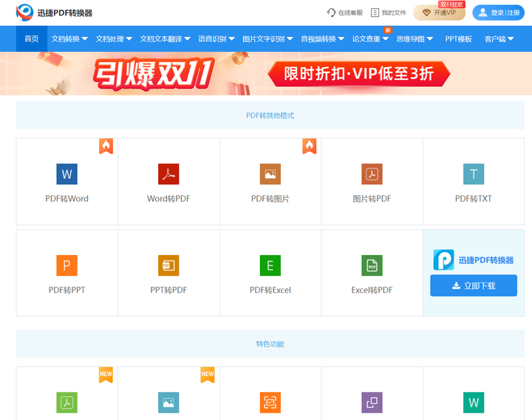
Task: Expand the 论文查重 dropdown menu
Action: tap(370, 38)
